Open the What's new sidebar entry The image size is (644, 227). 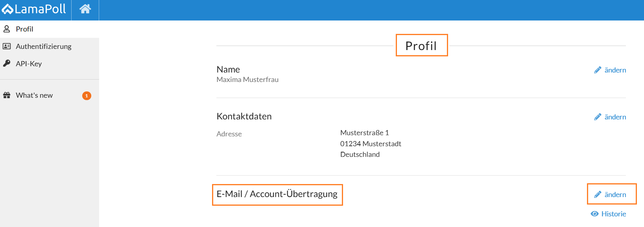[34, 95]
